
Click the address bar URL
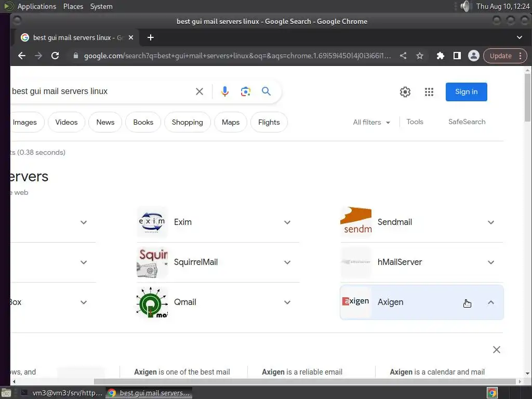[x=237, y=56]
